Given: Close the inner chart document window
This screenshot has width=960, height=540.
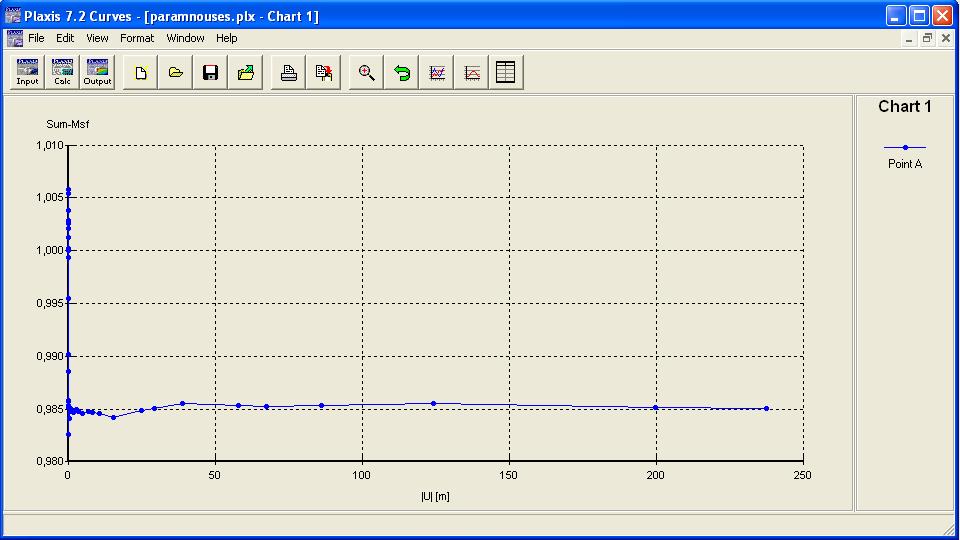Looking at the screenshot, I should [x=946, y=39].
